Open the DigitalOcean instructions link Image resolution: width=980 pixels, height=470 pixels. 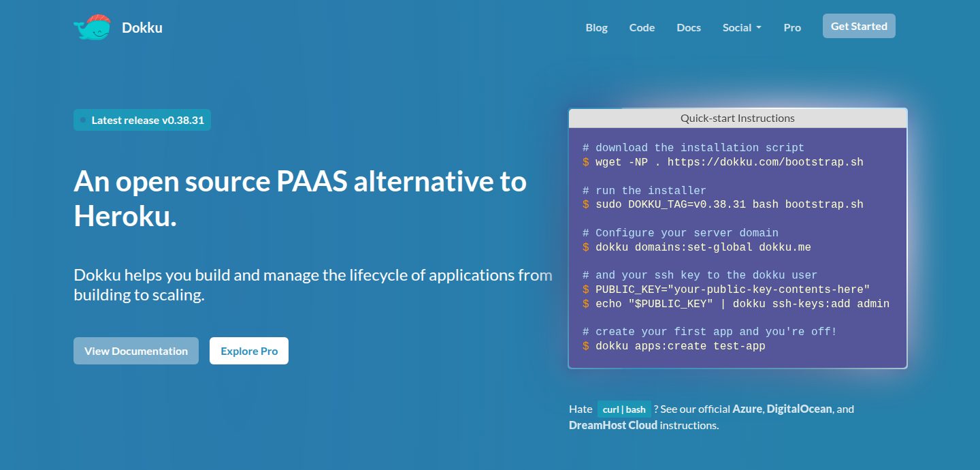point(799,409)
